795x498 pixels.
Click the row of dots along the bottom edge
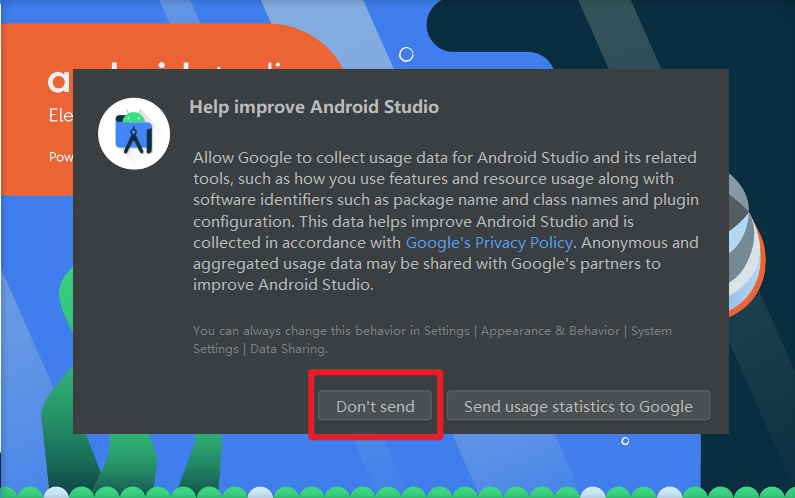coord(400,492)
